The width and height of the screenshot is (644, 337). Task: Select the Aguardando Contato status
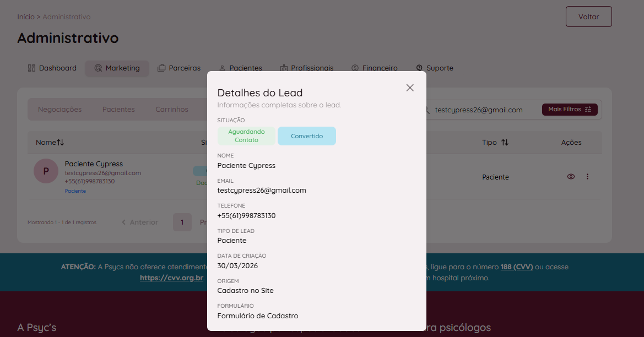tap(246, 136)
